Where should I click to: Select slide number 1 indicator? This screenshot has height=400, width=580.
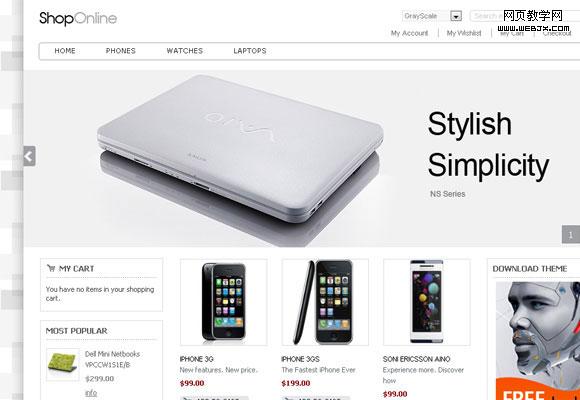coord(571,235)
